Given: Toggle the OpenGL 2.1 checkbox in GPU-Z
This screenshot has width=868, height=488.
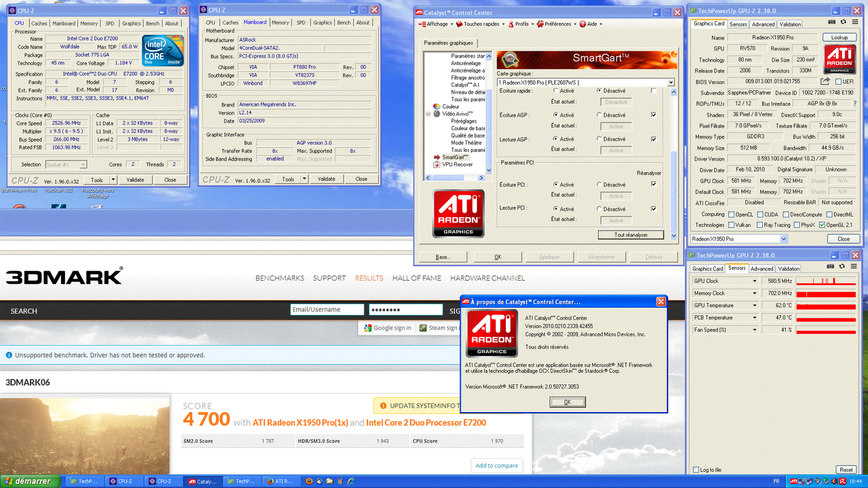Looking at the screenshot, I should click(822, 224).
